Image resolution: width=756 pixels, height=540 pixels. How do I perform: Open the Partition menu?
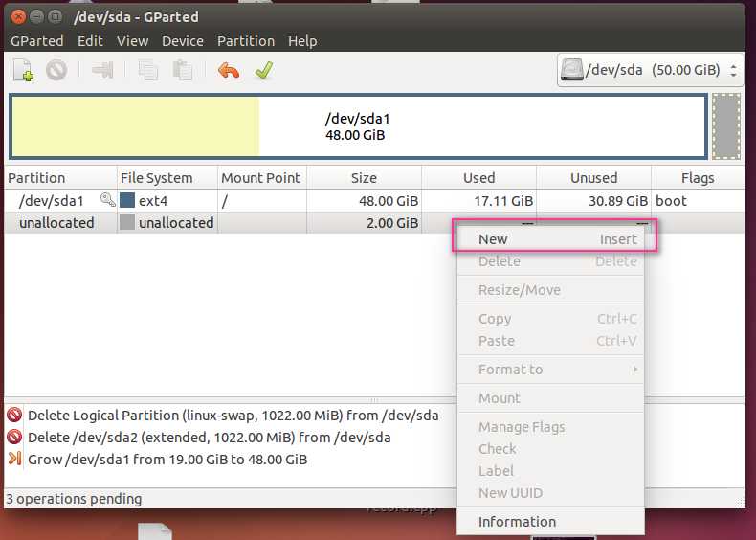pos(245,41)
